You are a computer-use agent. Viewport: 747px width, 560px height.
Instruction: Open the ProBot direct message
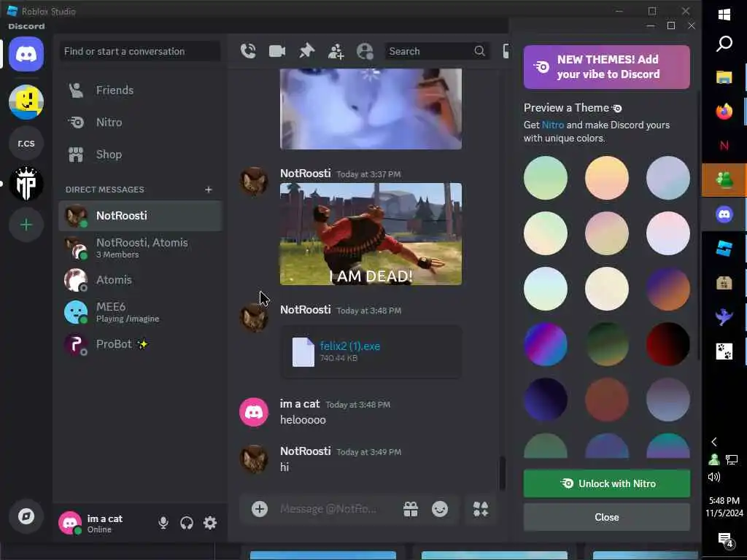(140, 344)
